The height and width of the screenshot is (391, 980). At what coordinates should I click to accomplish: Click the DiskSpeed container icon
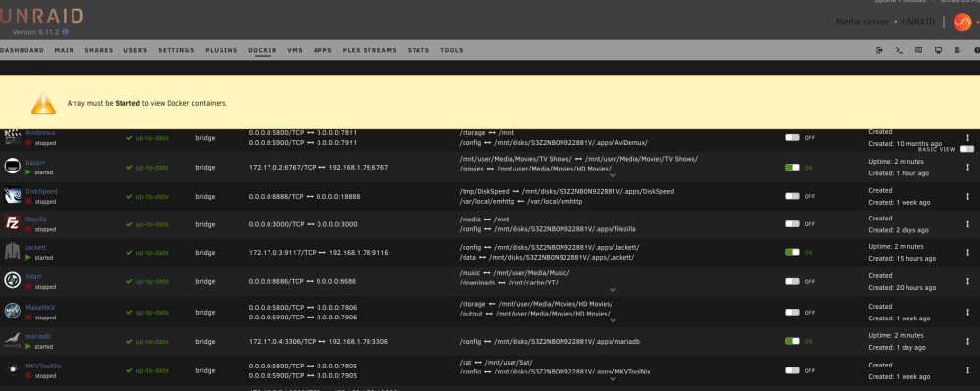point(13,196)
